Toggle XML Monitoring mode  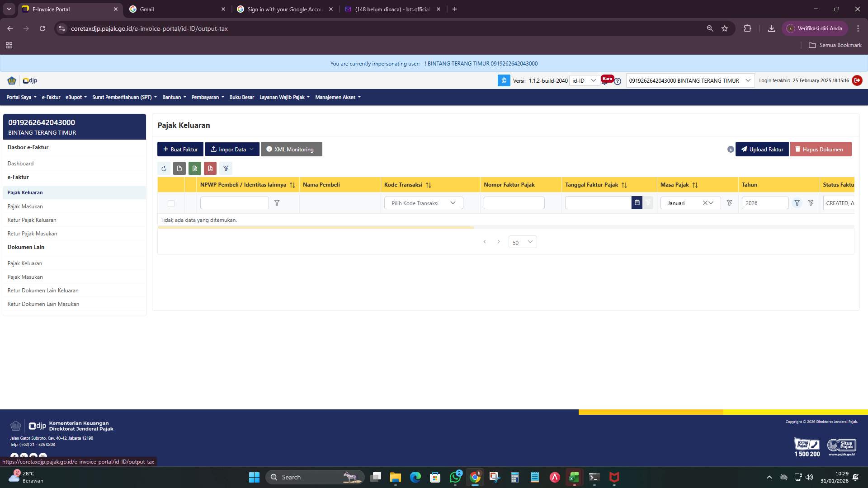coord(291,149)
